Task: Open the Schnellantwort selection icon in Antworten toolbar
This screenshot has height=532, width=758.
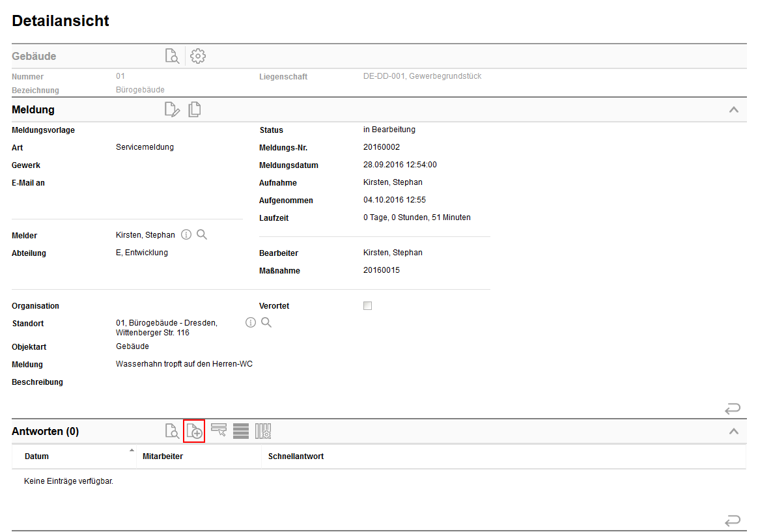Action: click(218, 430)
